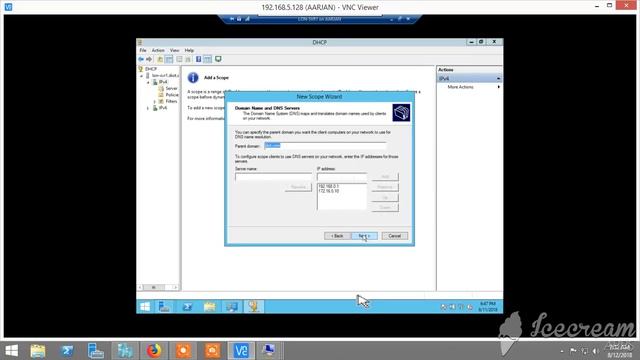Open the remote Start button in the VNC session
This screenshot has height=360, width=640.
(145, 307)
